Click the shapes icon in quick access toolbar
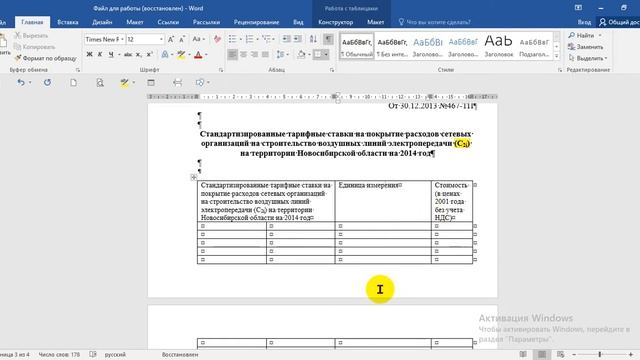The image size is (640, 360). [x=200, y=82]
